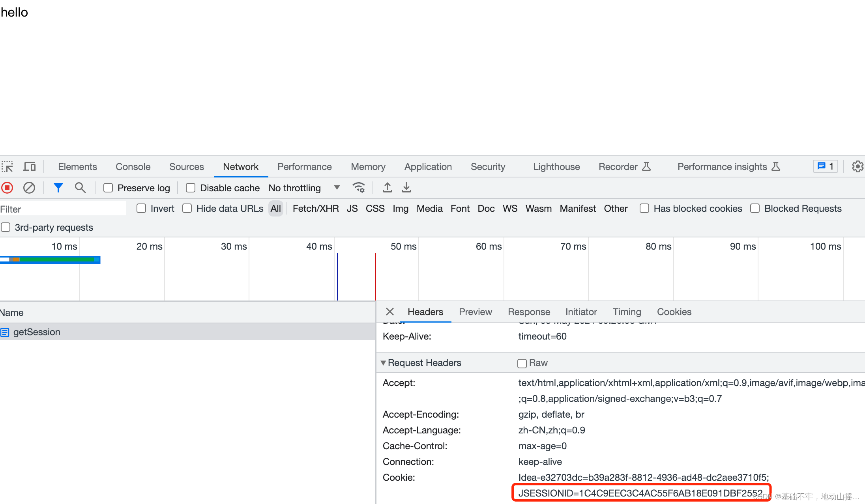Tick the Raw request headers checkbox
The height and width of the screenshot is (504, 865).
point(522,363)
